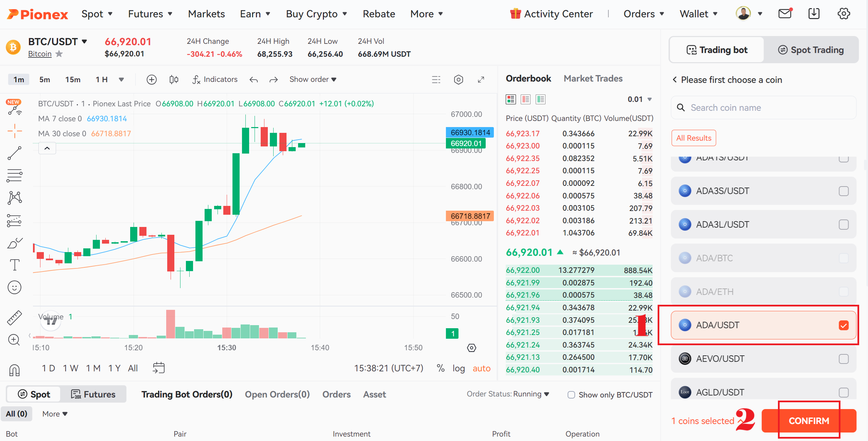Switch to Spot Trading tab
The width and height of the screenshot is (868, 441).
coord(811,50)
